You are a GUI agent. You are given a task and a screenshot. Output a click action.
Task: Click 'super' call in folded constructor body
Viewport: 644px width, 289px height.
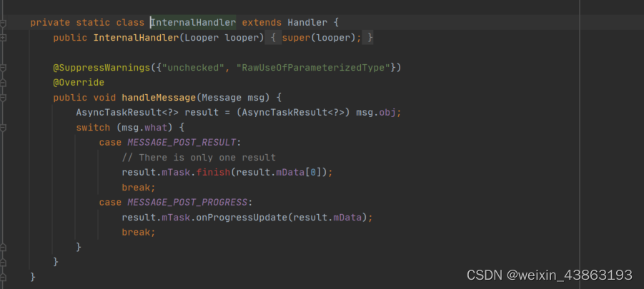point(296,38)
